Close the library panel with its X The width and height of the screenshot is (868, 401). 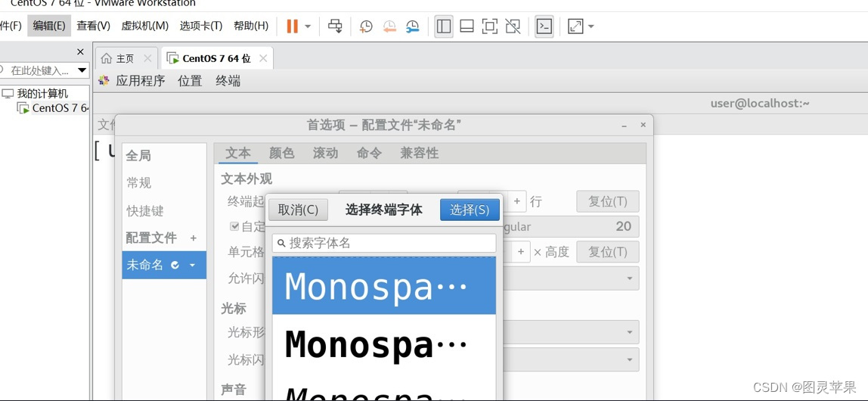pyautogui.click(x=80, y=51)
